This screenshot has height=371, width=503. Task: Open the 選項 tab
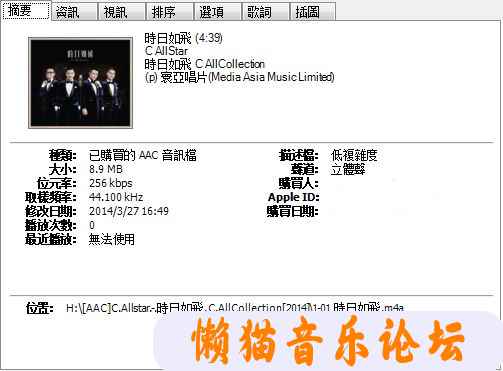(218, 12)
